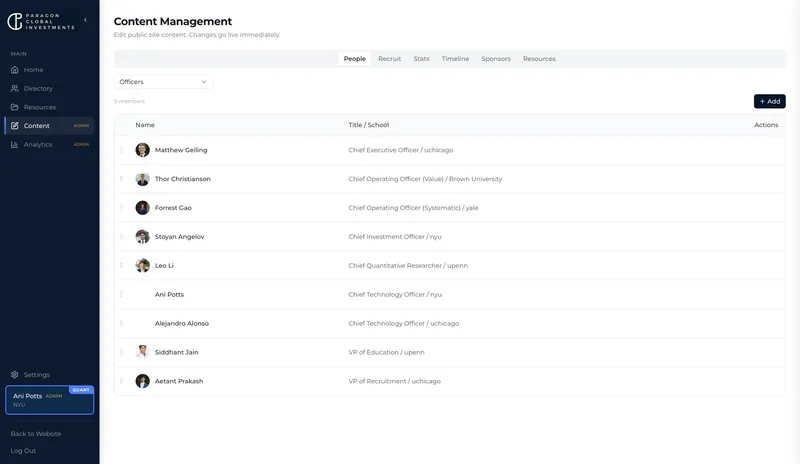Click the QUANT badge on profile card

tap(81, 389)
